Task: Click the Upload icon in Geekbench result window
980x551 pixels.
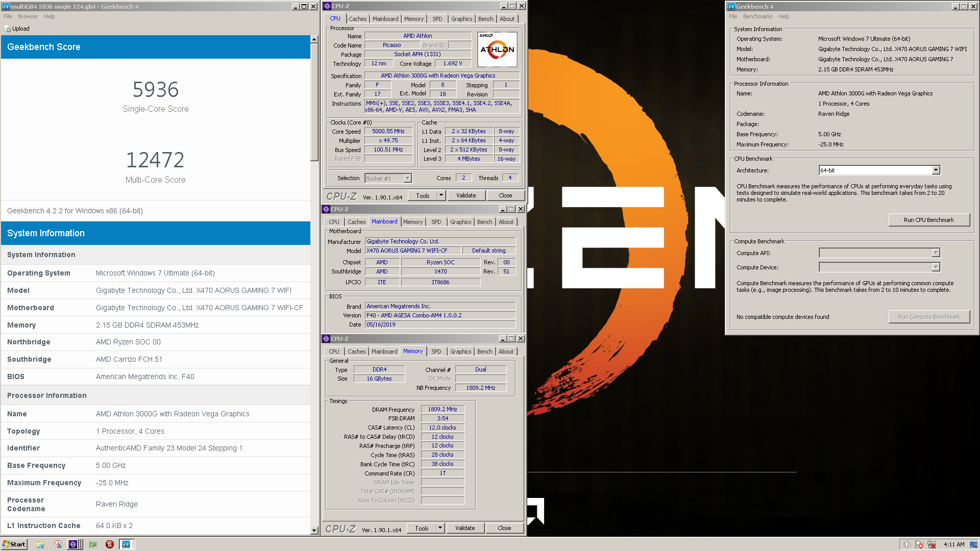Action: pyautogui.click(x=7, y=29)
